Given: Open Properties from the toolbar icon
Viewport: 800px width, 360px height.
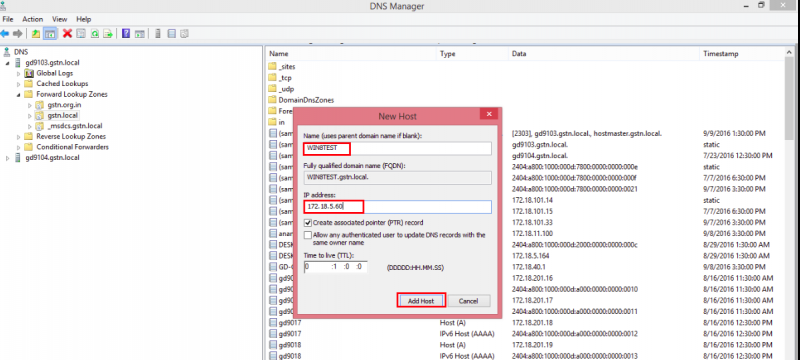Looking at the screenshot, I should coord(81,34).
